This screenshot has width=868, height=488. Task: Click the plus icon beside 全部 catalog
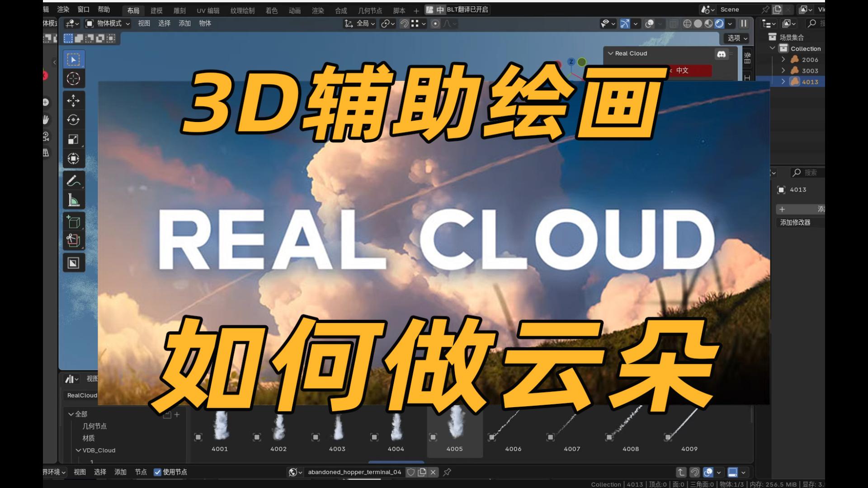(x=177, y=414)
